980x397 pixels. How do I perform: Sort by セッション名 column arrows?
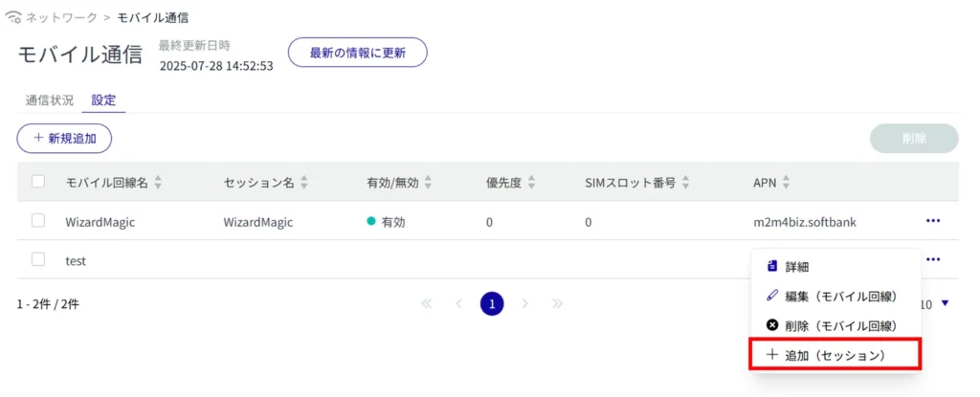[303, 182]
